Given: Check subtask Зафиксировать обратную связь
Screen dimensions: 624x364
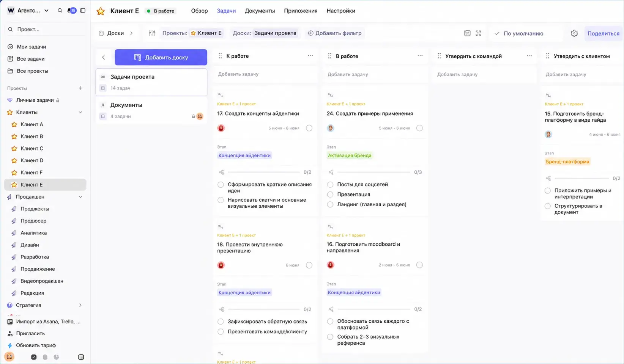Looking at the screenshot, I should [x=221, y=322].
